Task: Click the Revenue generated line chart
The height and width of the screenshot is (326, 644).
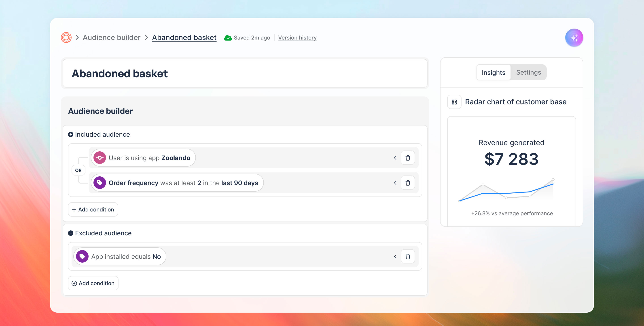Action: pos(506,190)
